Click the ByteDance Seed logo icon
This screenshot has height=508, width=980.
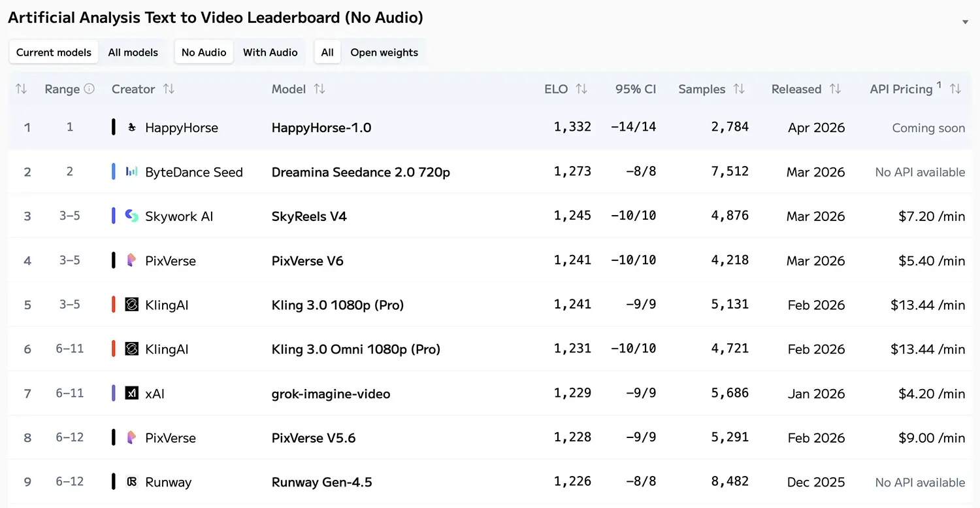pos(131,172)
